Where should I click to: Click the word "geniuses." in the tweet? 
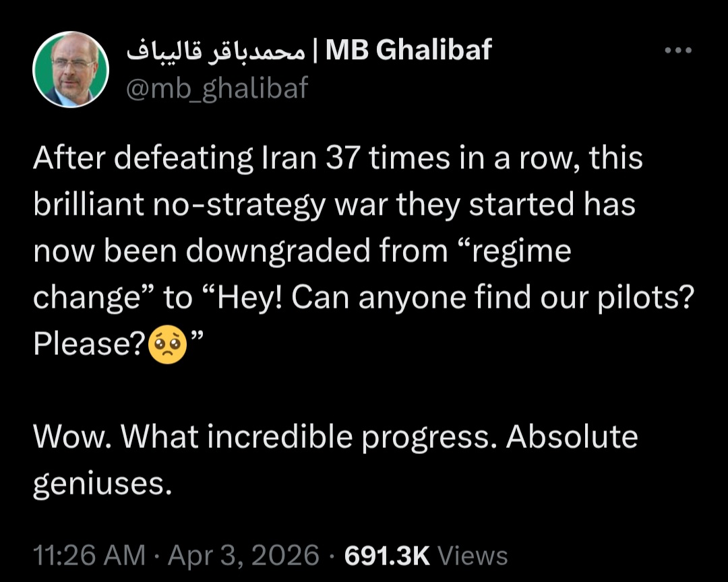(x=98, y=483)
